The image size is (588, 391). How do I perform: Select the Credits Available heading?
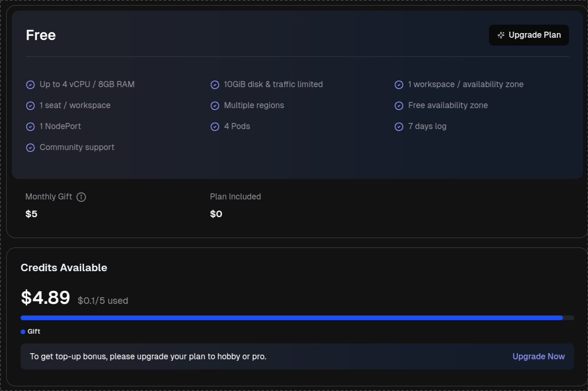pyautogui.click(x=64, y=268)
